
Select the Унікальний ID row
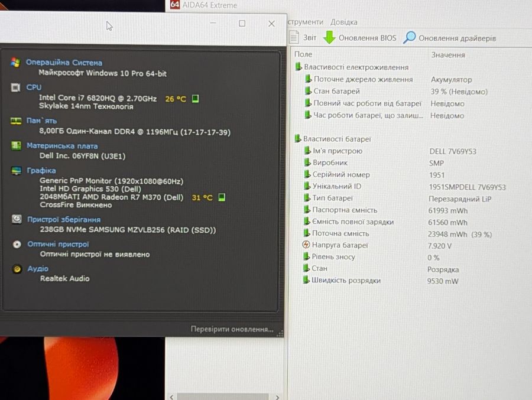tap(404, 187)
